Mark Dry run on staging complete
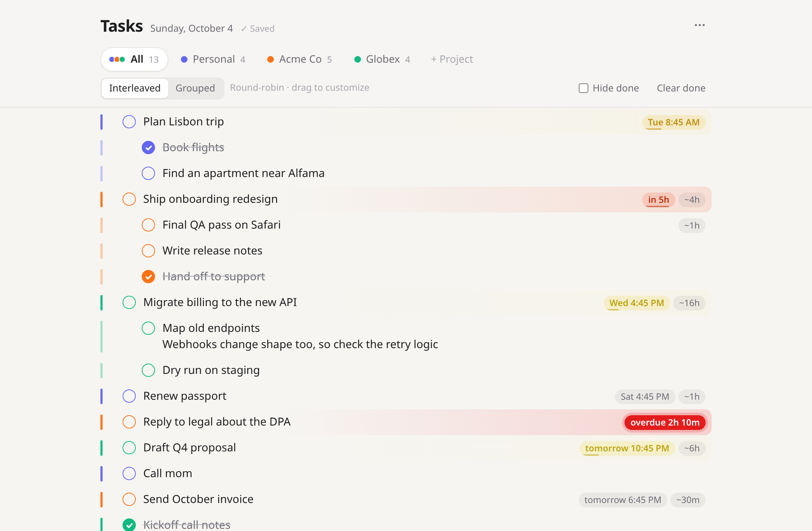This screenshot has height=531, width=812. coord(148,370)
